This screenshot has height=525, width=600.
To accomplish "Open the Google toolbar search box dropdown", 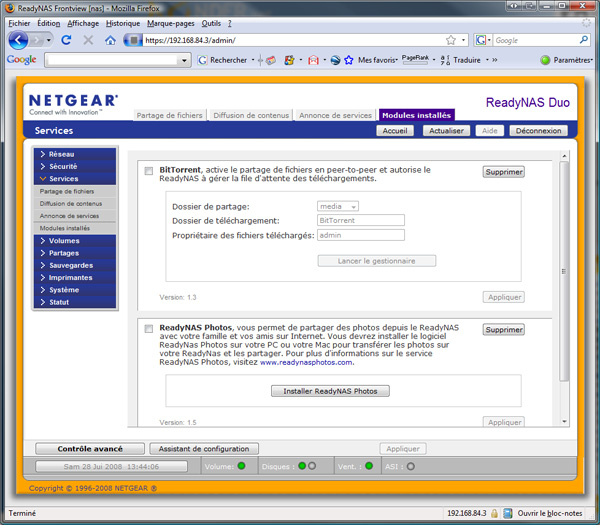I will coord(184,60).
